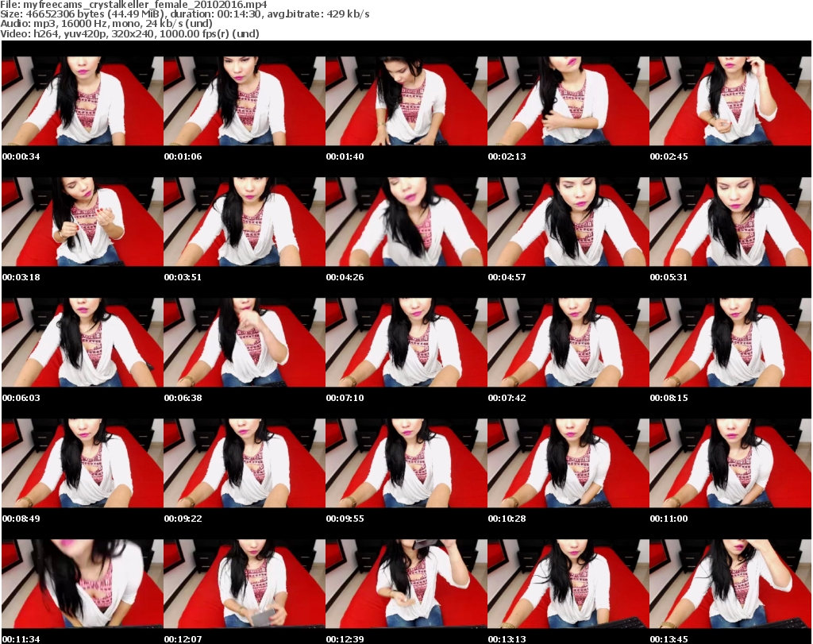Click the 00:09:55 timestamp label
Image resolution: width=813 pixels, height=644 pixels.
tap(345, 519)
